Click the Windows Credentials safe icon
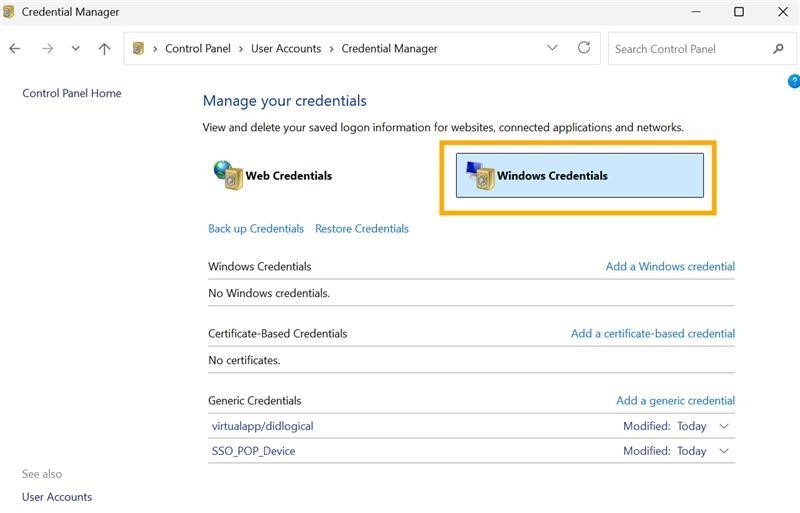Image resolution: width=800 pixels, height=513 pixels. click(x=481, y=175)
